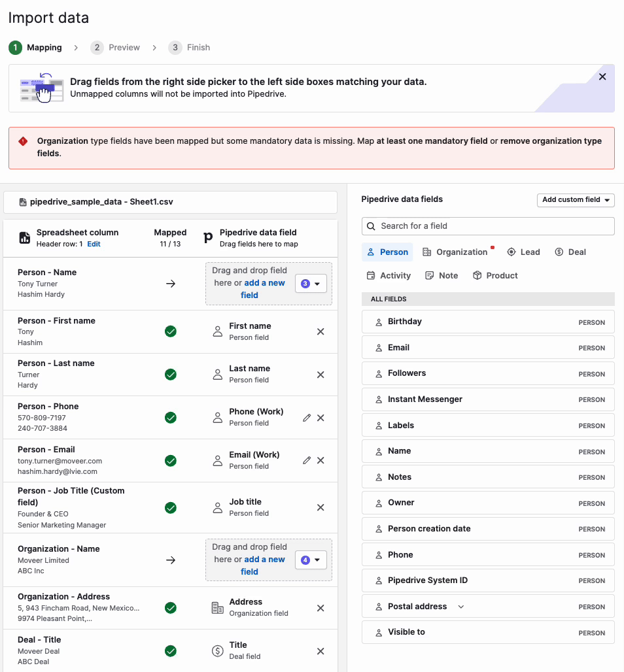624x672 pixels.
Task: Remove the Last name field mapping
Action: [x=321, y=375]
